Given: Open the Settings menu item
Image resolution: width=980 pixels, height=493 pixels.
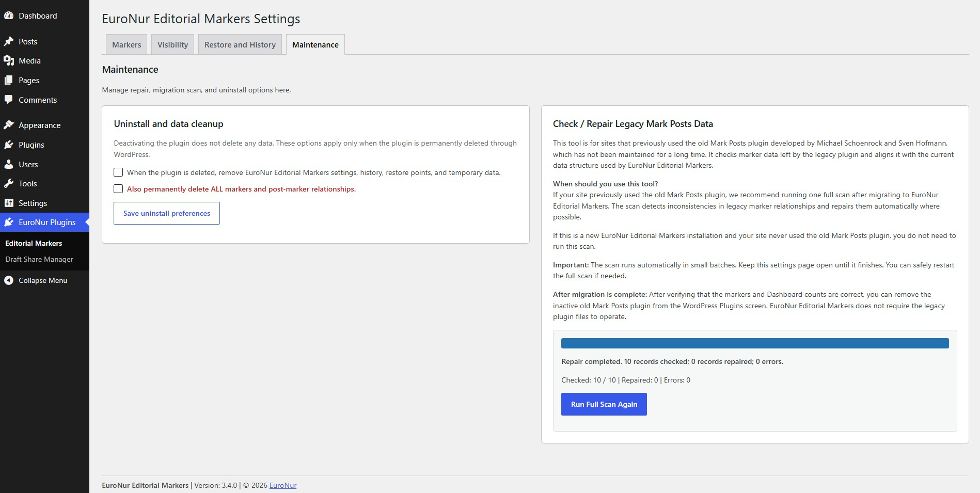Looking at the screenshot, I should (44, 203).
